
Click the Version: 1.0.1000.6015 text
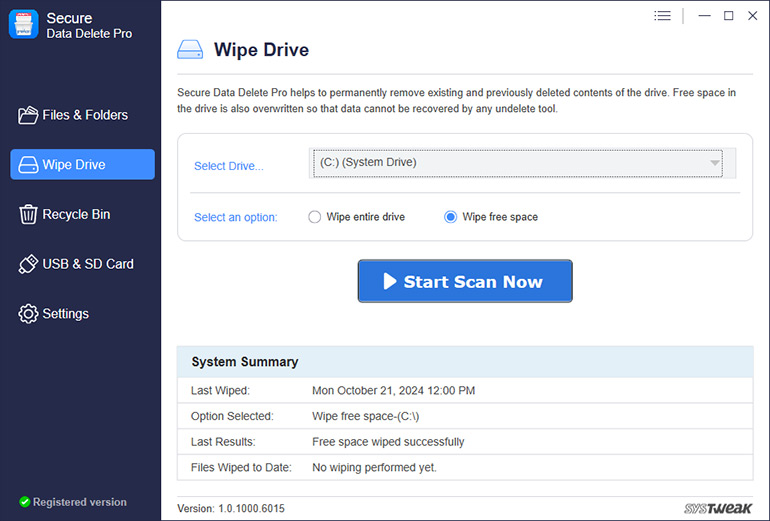click(231, 508)
